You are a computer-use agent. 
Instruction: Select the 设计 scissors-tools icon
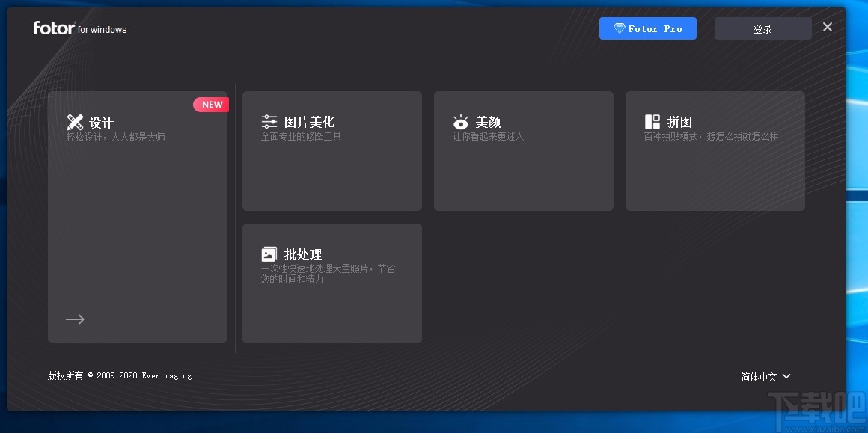point(75,122)
